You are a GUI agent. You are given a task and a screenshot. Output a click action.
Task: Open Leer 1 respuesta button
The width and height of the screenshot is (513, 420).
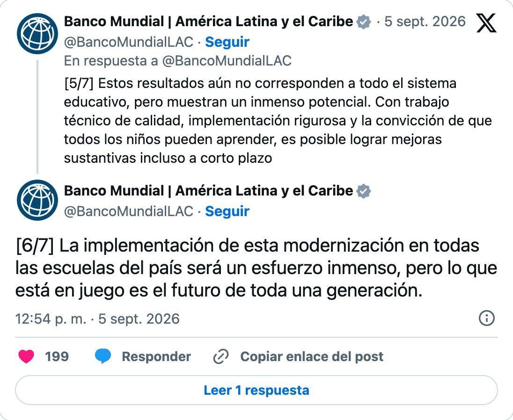point(256,390)
